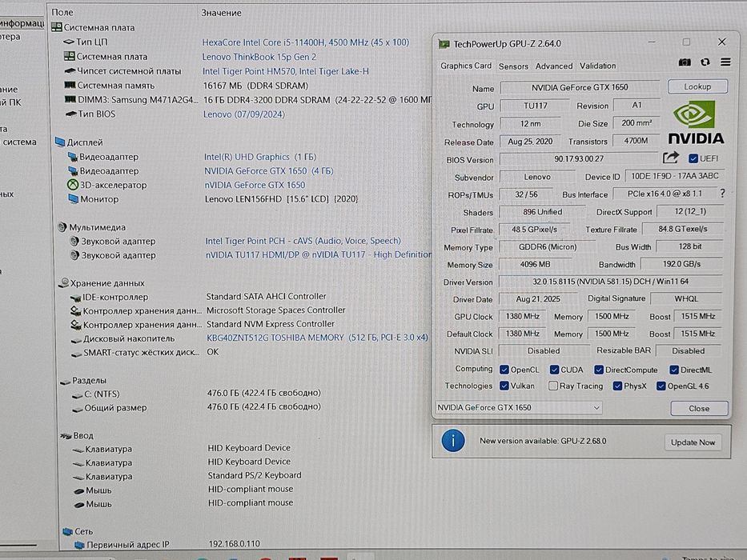Screen dimensions: 747x560
Task: Click the GPU field value TU117
Action: pyautogui.click(x=535, y=106)
